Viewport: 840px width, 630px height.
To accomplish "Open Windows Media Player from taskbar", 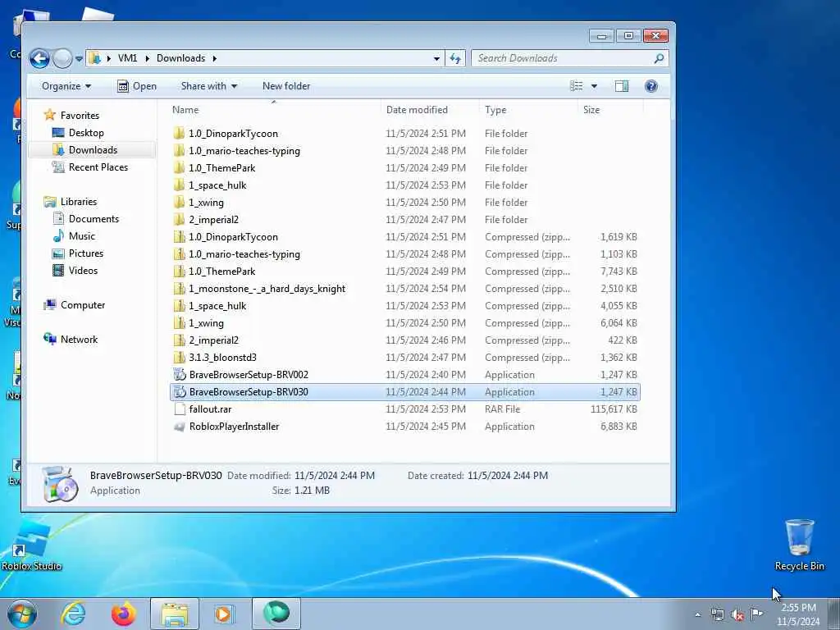I will pyautogui.click(x=223, y=614).
